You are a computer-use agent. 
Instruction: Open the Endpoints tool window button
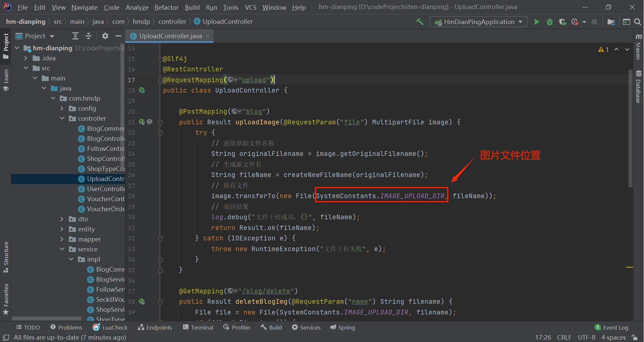pyautogui.click(x=155, y=327)
